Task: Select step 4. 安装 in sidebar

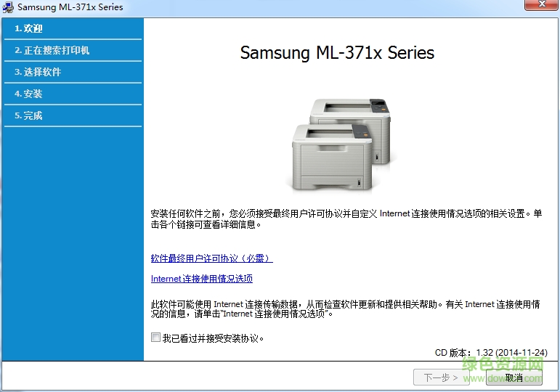Action: [73, 94]
